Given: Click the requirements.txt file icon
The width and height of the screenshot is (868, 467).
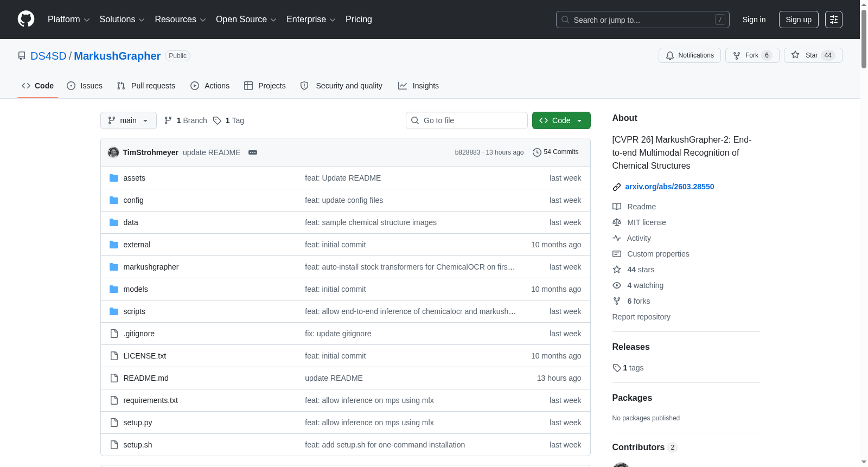Looking at the screenshot, I should click(x=114, y=400).
